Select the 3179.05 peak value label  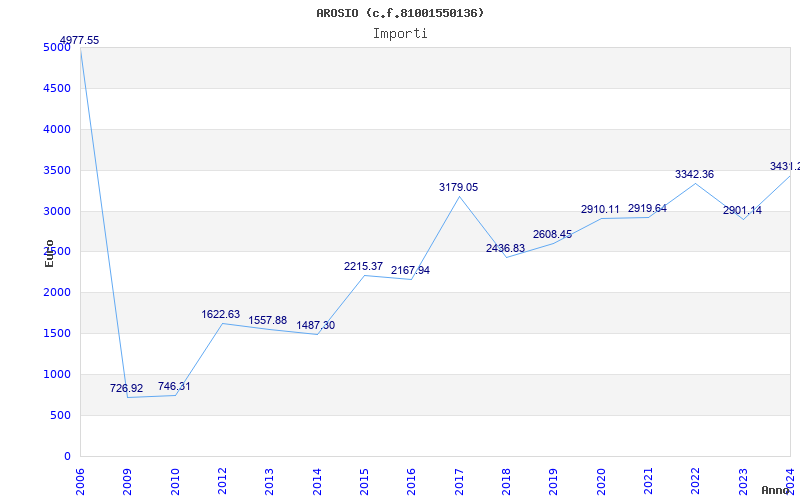[458, 188]
